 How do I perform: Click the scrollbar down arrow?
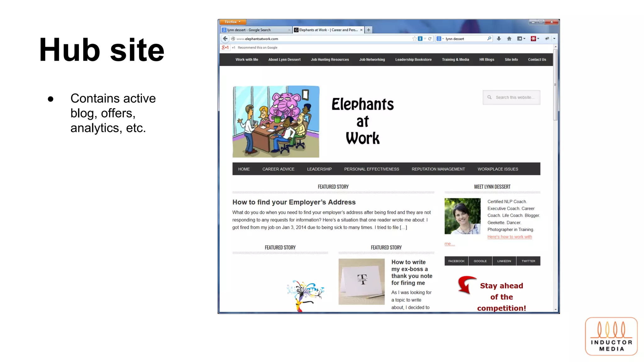click(x=555, y=310)
